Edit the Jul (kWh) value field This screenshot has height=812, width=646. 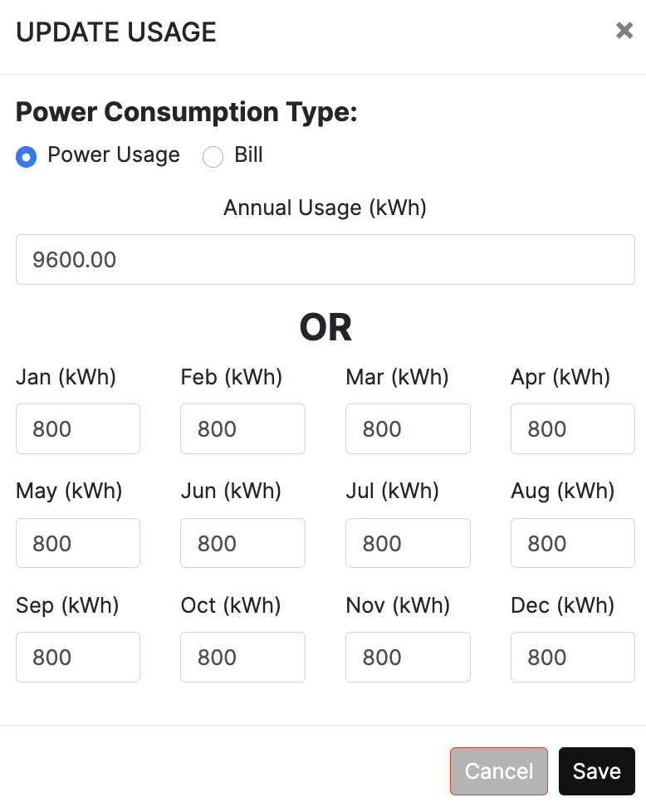click(408, 543)
